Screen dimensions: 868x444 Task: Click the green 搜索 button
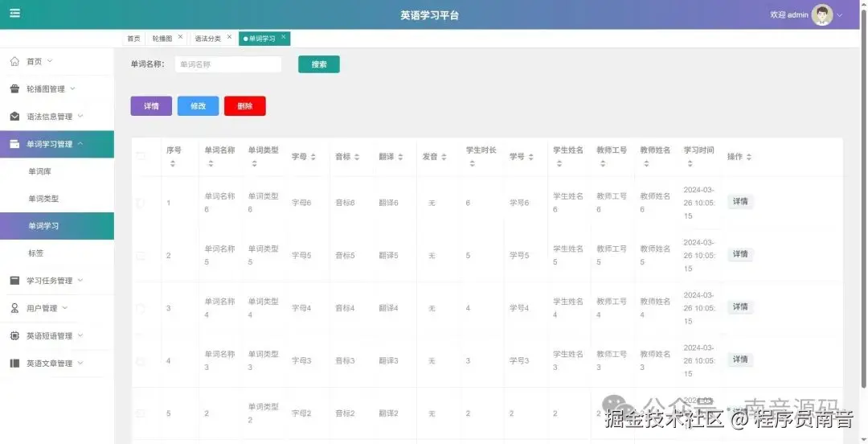(319, 64)
